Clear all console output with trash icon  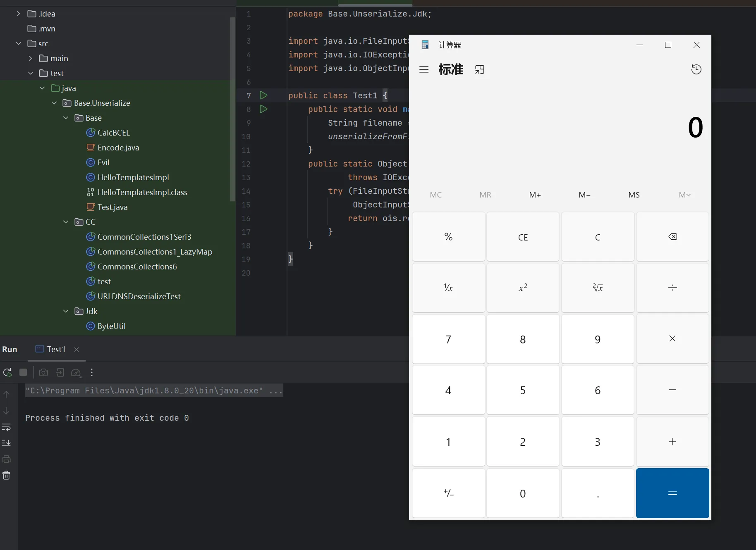pyautogui.click(x=6, y=475)
